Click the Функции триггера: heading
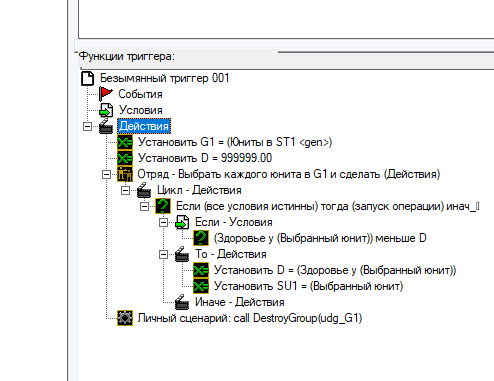494x381 pixels. (127, 56)
